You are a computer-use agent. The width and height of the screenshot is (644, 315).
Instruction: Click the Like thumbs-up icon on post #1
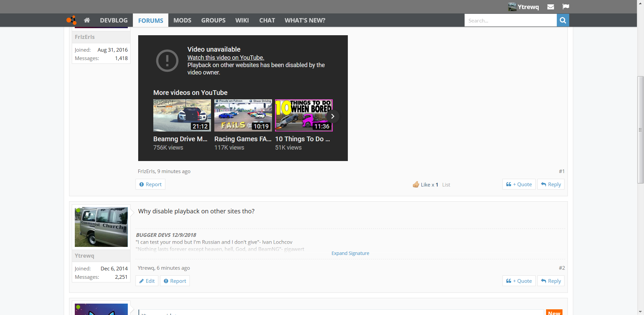coord(416,184)
